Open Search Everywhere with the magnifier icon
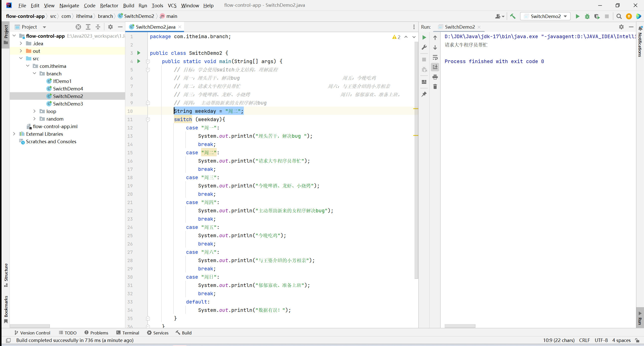Screen dimensions: 644x346 tap(619, 16)
